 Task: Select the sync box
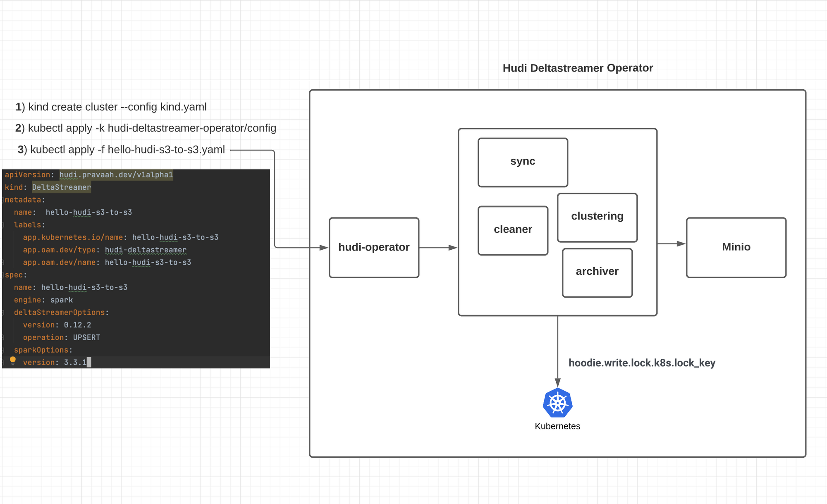coord(523,162)
